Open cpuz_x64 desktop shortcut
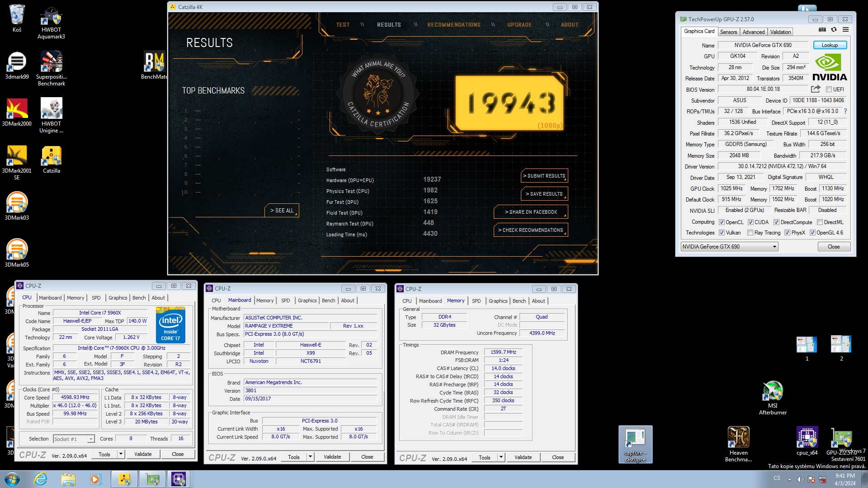Screen dimensions: 868x488 tap(807, 441)
